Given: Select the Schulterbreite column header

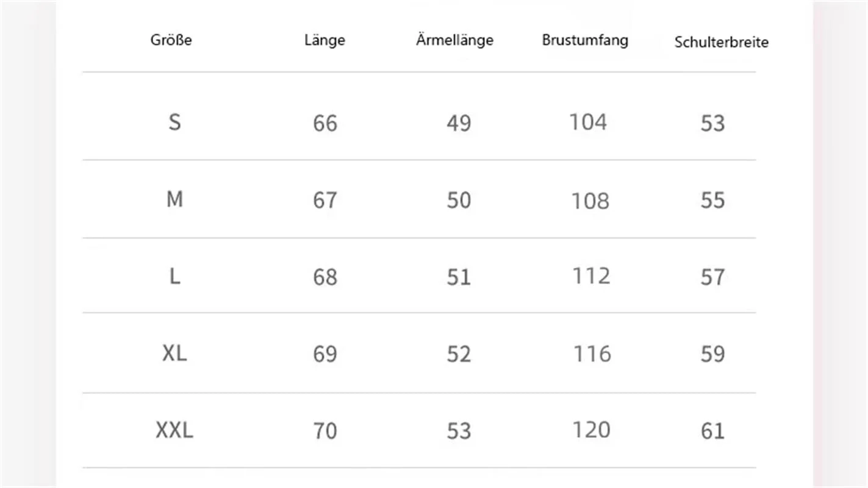Looking at the screenshot, I should [721, 43].
